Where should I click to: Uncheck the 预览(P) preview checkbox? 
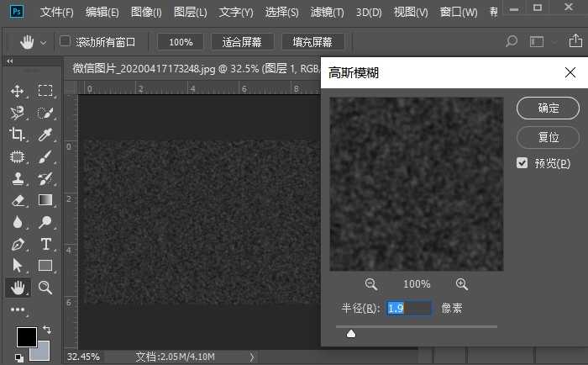click(x=522, y=163)
